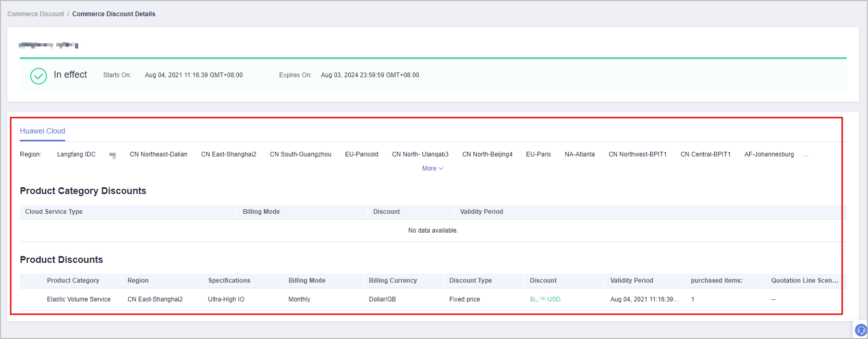Select the CN East-Shanghai2 region in Region row

(x=229, y=154)
